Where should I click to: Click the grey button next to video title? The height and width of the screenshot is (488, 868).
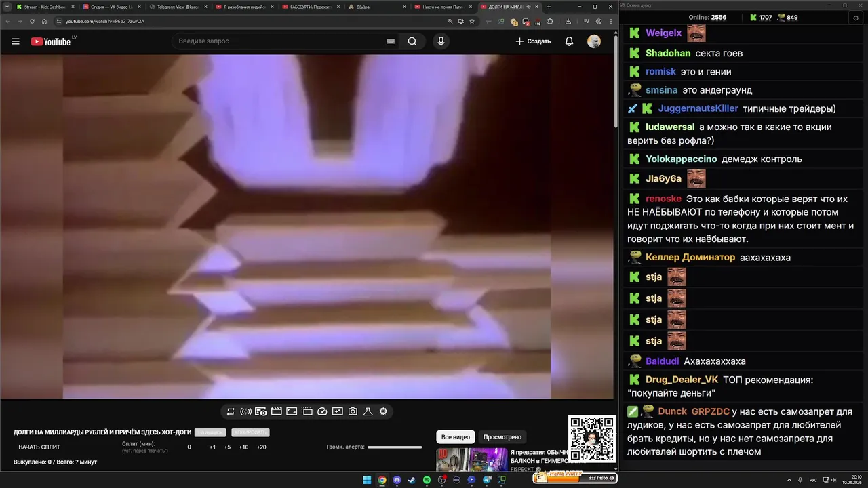pos(210,432)
